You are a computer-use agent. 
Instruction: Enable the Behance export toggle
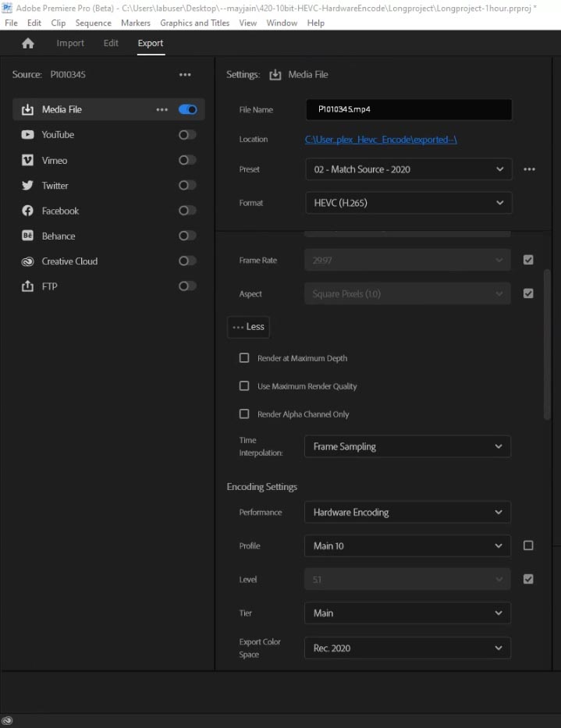187,236
